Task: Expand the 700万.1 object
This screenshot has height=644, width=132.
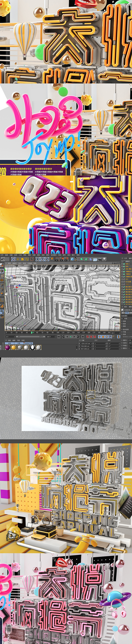Action: (x=122, y=284)
